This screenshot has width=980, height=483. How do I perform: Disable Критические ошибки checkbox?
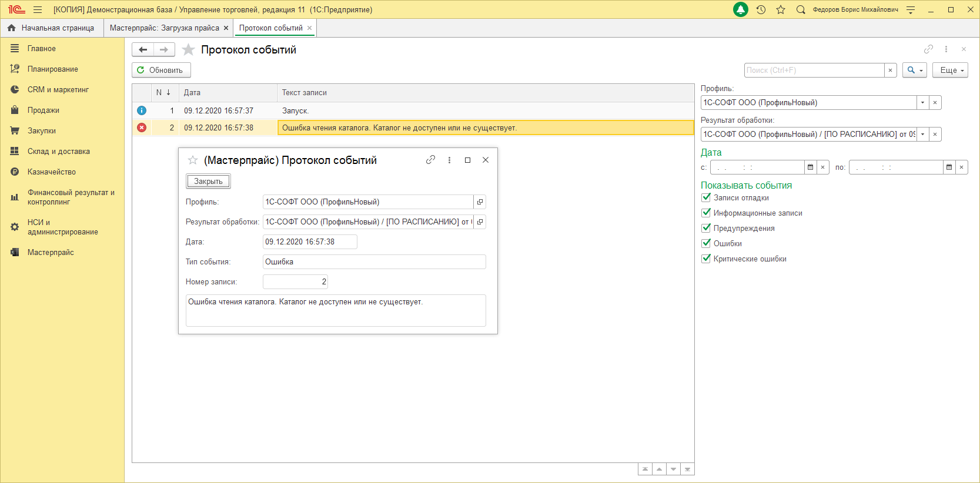pyautogui.click(x=706, y=259)
